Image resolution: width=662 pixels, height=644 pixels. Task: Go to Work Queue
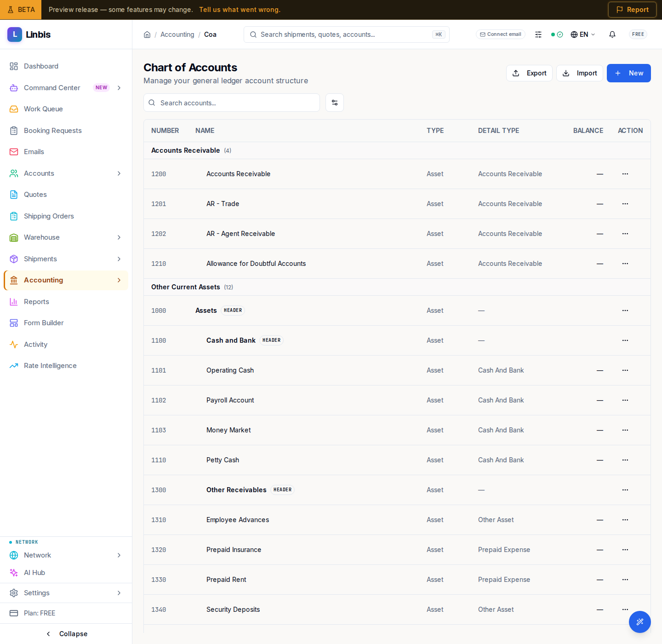click(66, 109)
